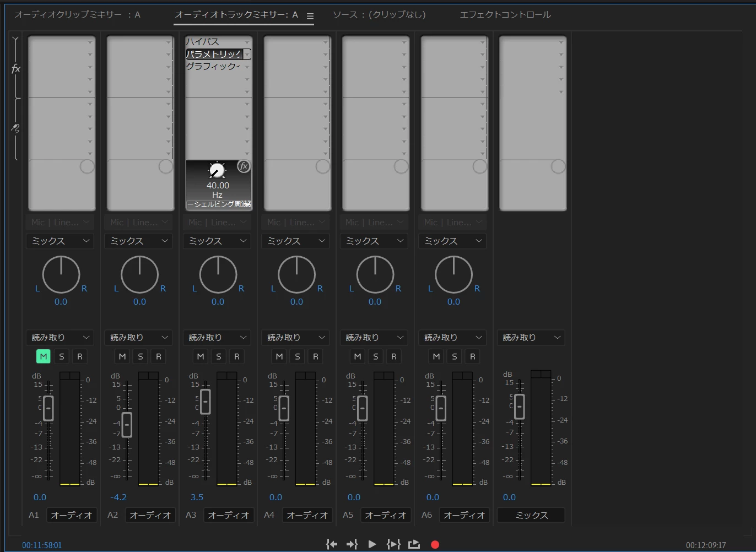Click A1 pan knob
The height and width of the screenshot is (552, 756).
click(x=61, y=274)
